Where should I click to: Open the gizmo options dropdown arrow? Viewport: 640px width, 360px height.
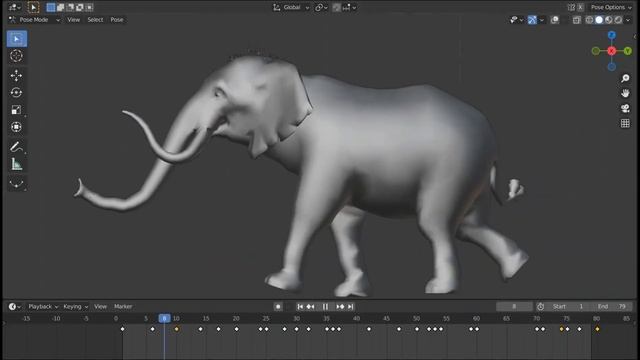click(542, 20)
